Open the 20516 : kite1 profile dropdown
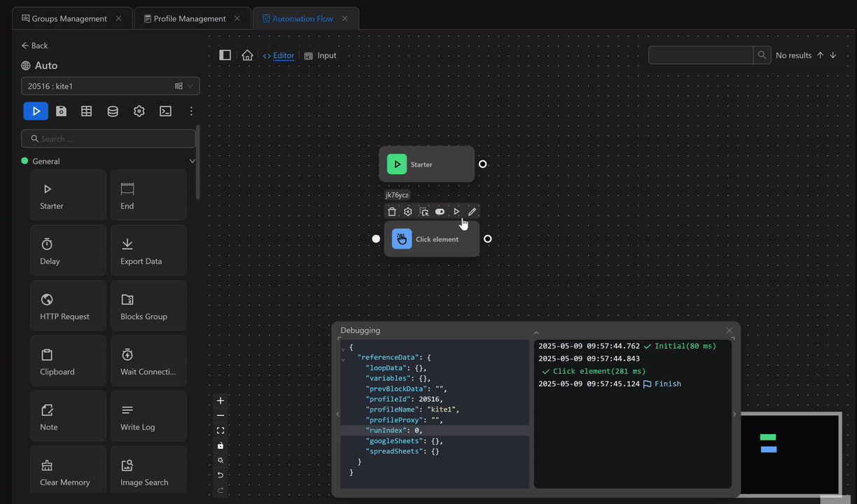The width and height of the screenshot is (857, 504). click(110, 86)
